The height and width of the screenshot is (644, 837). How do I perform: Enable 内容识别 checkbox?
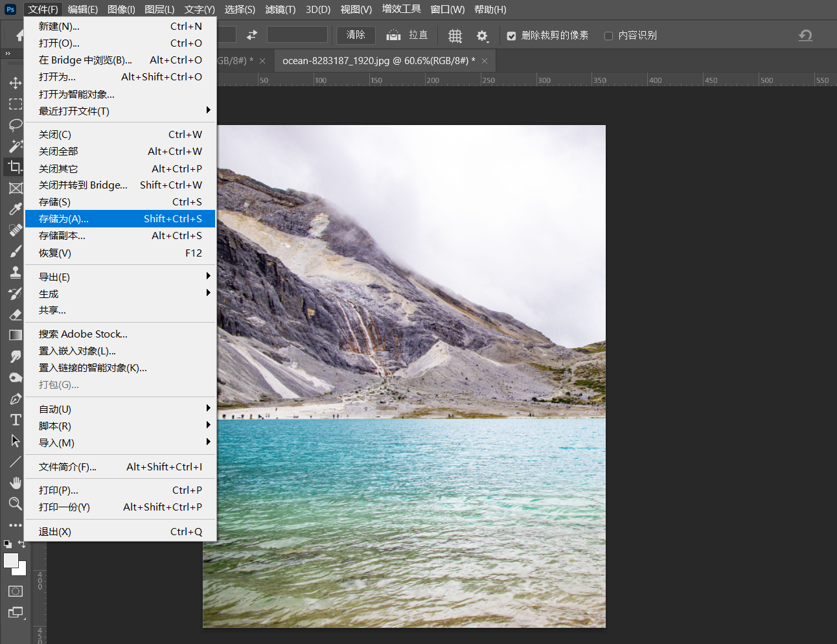point(608,36)
